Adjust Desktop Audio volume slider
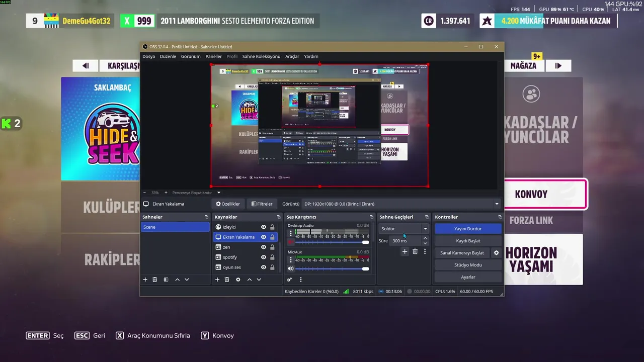Screen dimensions: 644x362 (332, 242)
